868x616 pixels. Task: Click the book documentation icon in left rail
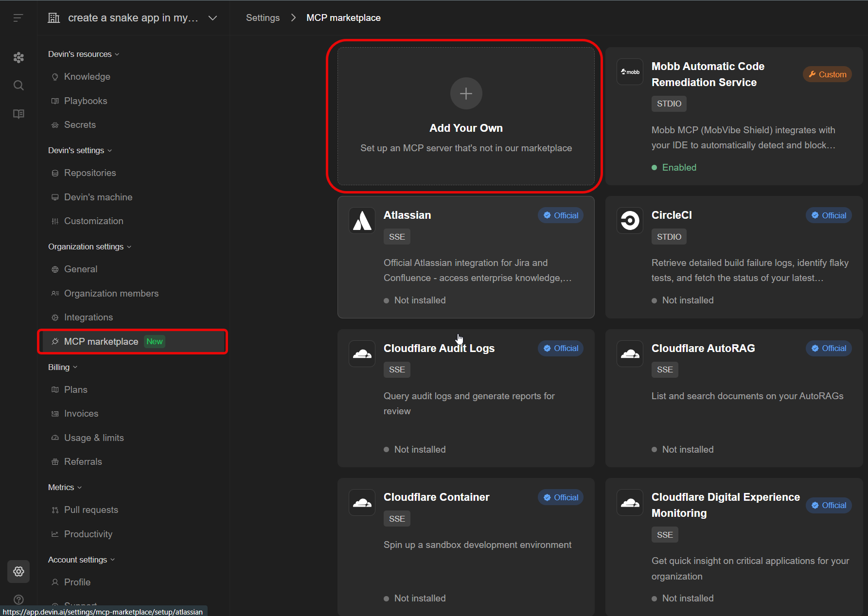18,114
